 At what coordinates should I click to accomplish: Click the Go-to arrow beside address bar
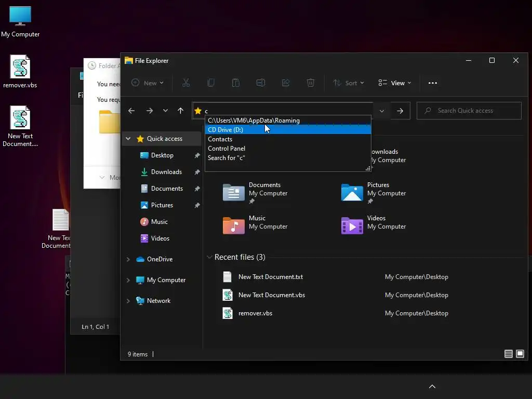coord(400,111)
